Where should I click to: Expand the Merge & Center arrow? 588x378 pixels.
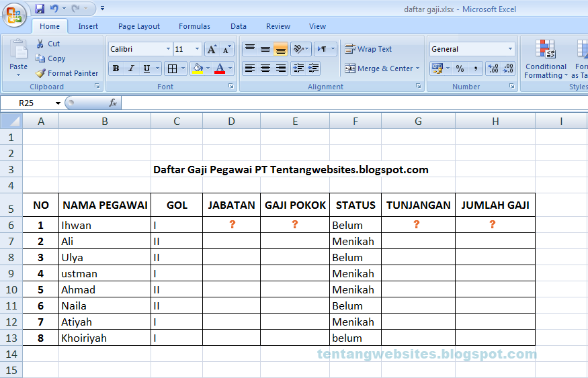click(417, 68)
